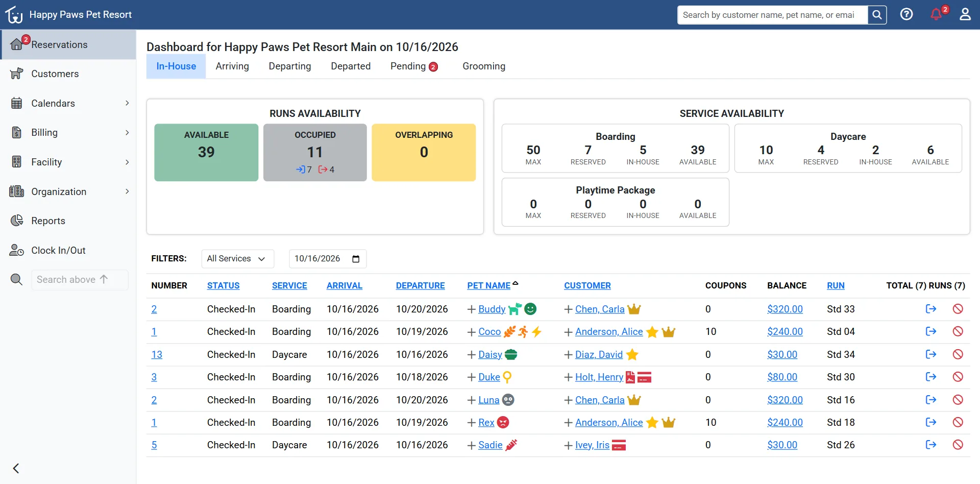The width and height of the screenshot is (980, 484).
Task: Click the check-out icon for Sadie's row
Action: click(x=931, y=445)
